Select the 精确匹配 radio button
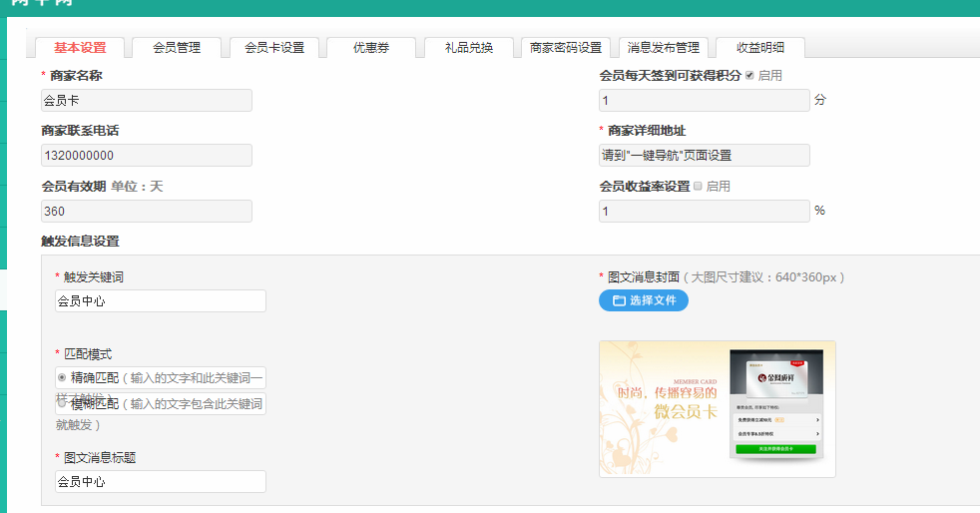This screenshot has height=513, width=980. click(62, 377)
